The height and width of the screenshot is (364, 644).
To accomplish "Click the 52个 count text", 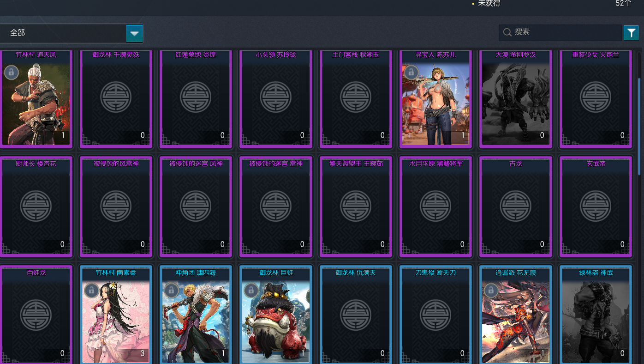I will [x=624, y=3].
